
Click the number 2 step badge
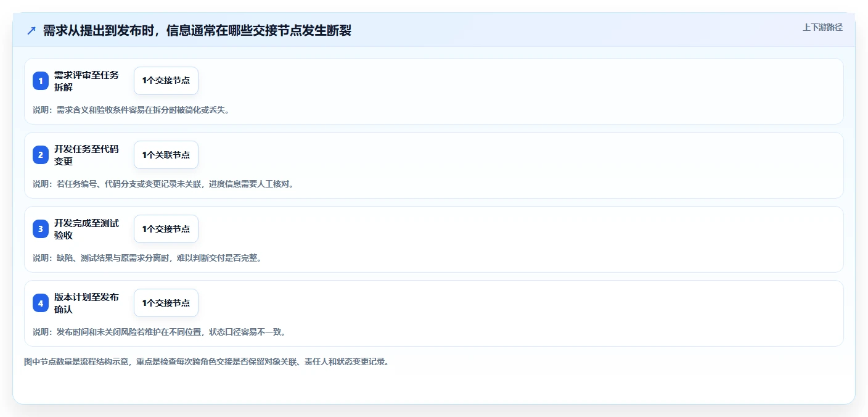point(41,155)
